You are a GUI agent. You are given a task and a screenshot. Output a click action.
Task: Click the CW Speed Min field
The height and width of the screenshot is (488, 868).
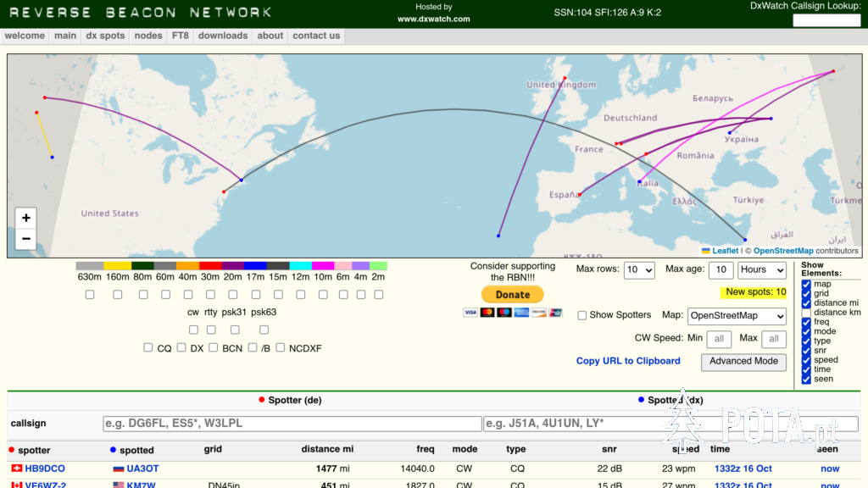(719, 339)
